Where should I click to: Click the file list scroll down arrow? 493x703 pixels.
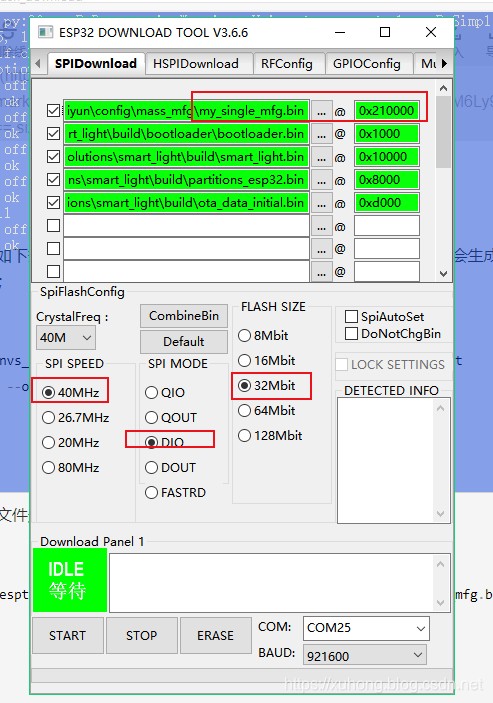point(443,273)
